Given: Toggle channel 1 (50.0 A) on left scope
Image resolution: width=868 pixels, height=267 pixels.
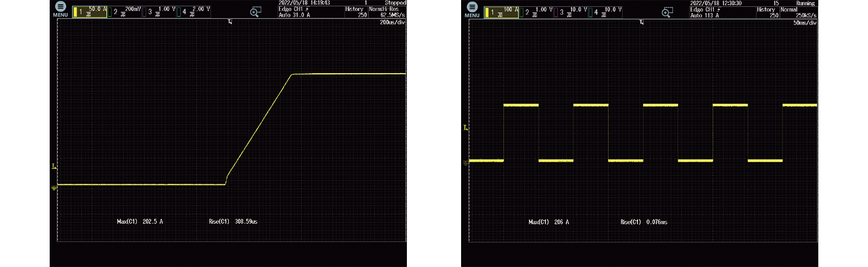Looking at the screenshot, I should pos(90,12).
